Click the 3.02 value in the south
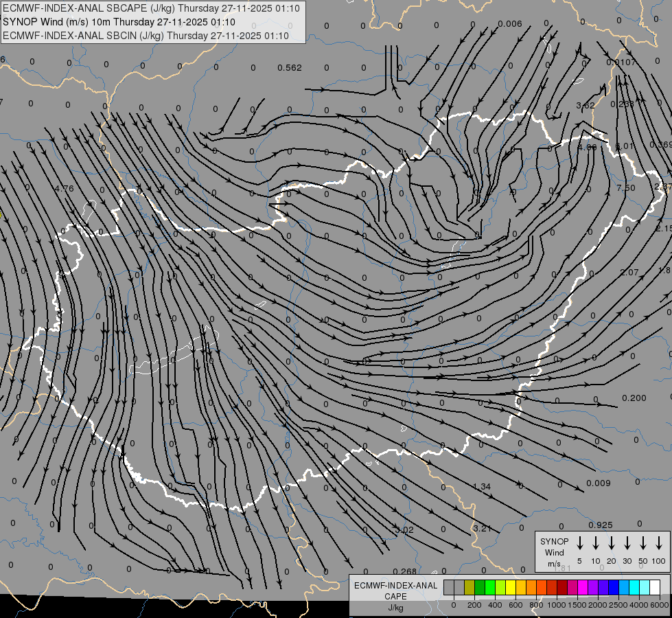 pos(404,530)
